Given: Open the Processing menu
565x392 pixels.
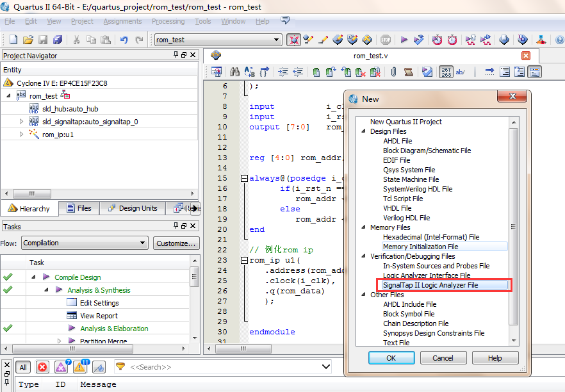Looking at the screenshot, I should point(168,21).
